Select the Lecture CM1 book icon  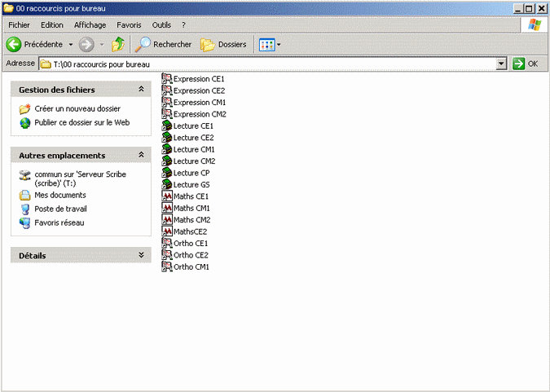(x=166, y=149)
